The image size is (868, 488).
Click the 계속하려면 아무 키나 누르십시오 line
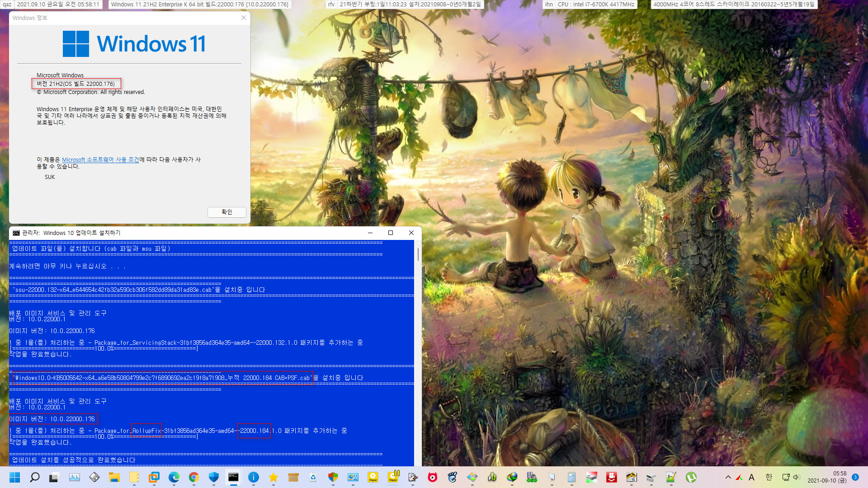(x=67, y=267)
